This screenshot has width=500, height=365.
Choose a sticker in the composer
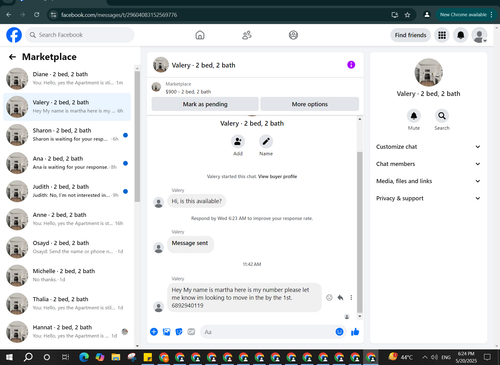click(x=179, y=332)
